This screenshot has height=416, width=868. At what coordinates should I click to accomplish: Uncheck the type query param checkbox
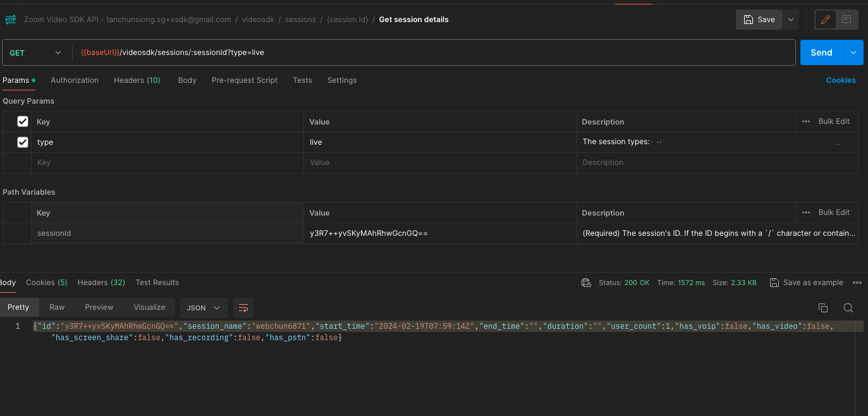coord(23,142)
